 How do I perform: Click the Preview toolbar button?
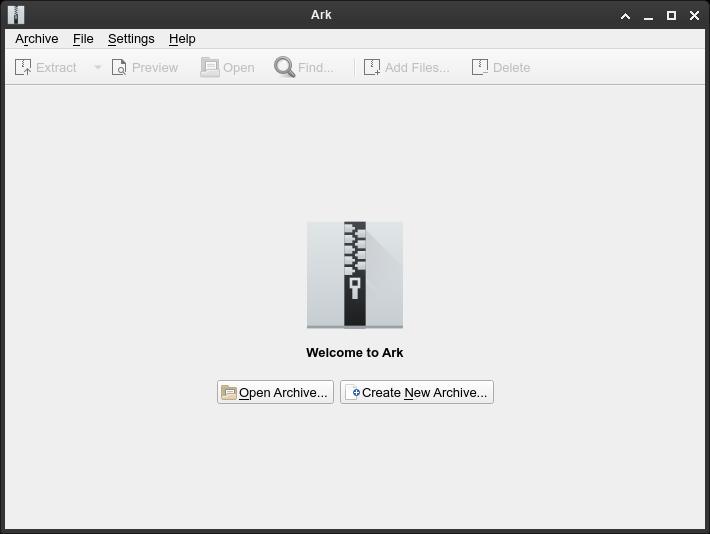point(145,67)
